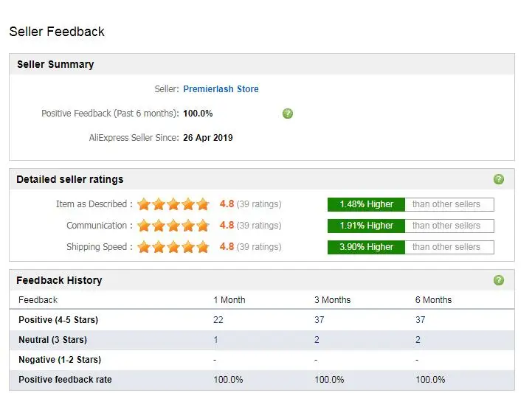
Task: Select the 1 Month column header
Action: coord(229,300)
